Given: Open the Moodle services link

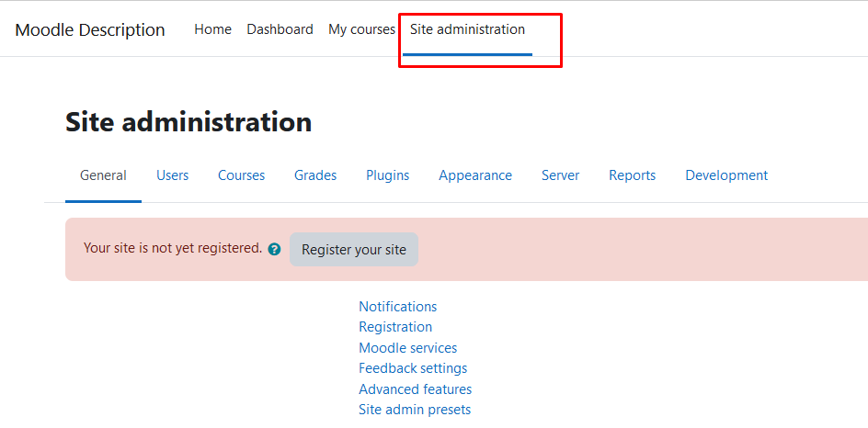Looking at the screenshot, I should point(407,348).
